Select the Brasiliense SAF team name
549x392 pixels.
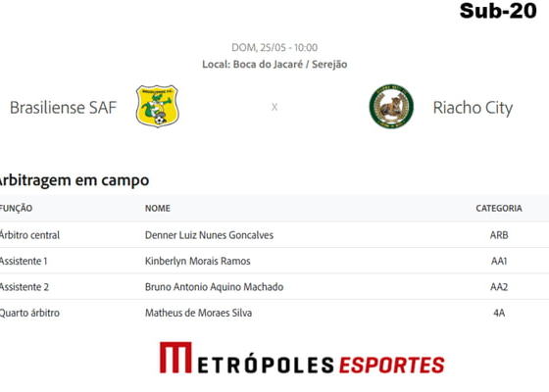point(63,108)
